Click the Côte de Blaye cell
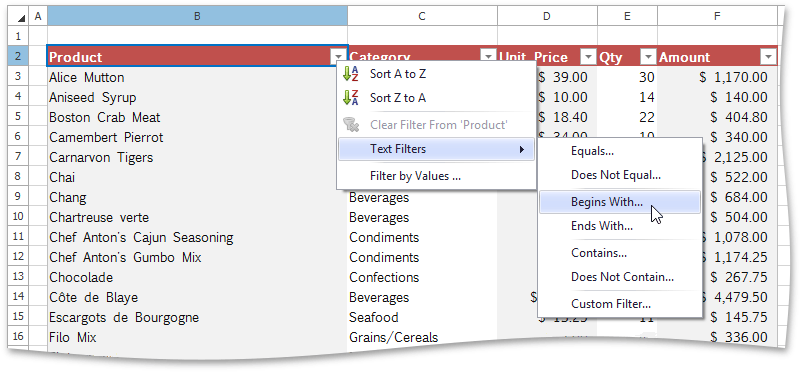 tap(197, 298)
